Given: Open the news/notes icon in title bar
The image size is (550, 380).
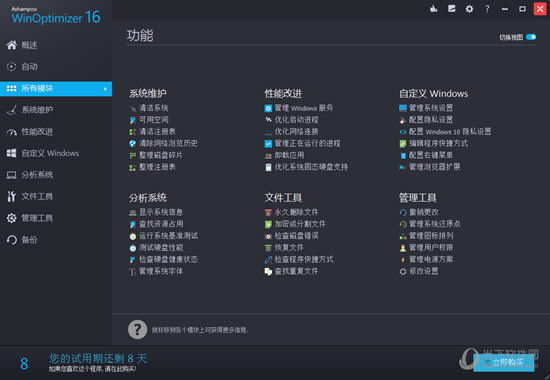Looking at the screenshot, I should click(451, 9).
